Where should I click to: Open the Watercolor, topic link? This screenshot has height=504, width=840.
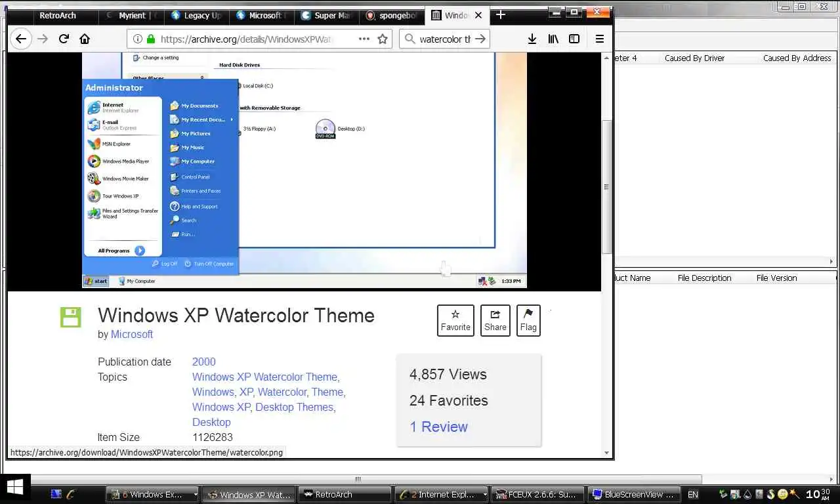pos(283,392)
